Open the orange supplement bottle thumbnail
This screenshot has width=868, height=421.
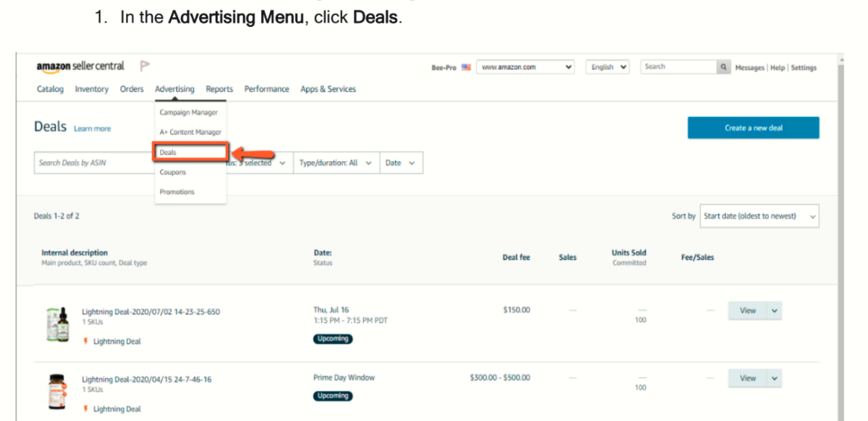tap(57, 392)
